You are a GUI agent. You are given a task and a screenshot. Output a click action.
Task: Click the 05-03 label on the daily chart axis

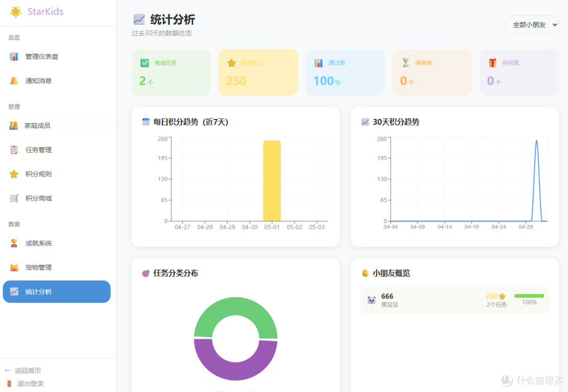pyautogui.click(x=317, y=227)
